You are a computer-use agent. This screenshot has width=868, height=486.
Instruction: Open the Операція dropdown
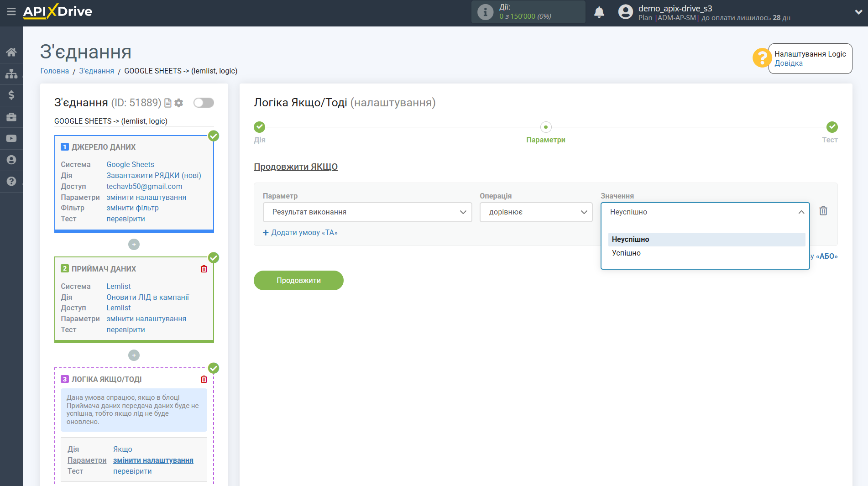coord(536,212)
